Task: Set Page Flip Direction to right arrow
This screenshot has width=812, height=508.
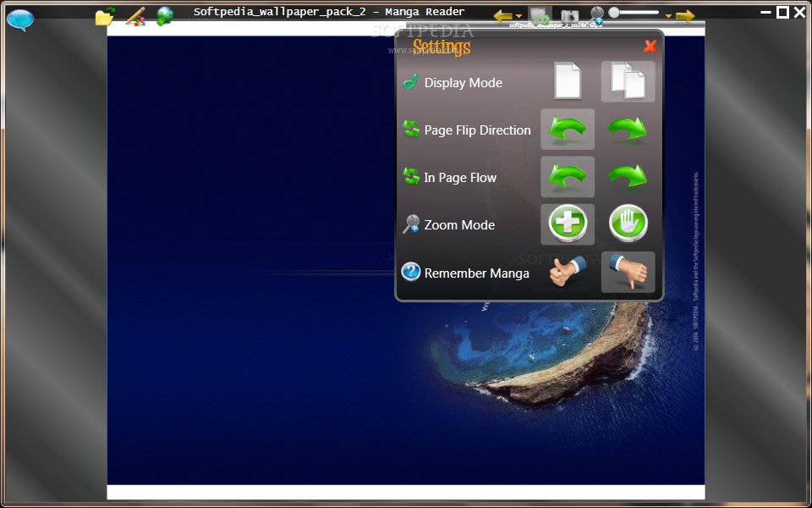Action: [x=628, y=129]
